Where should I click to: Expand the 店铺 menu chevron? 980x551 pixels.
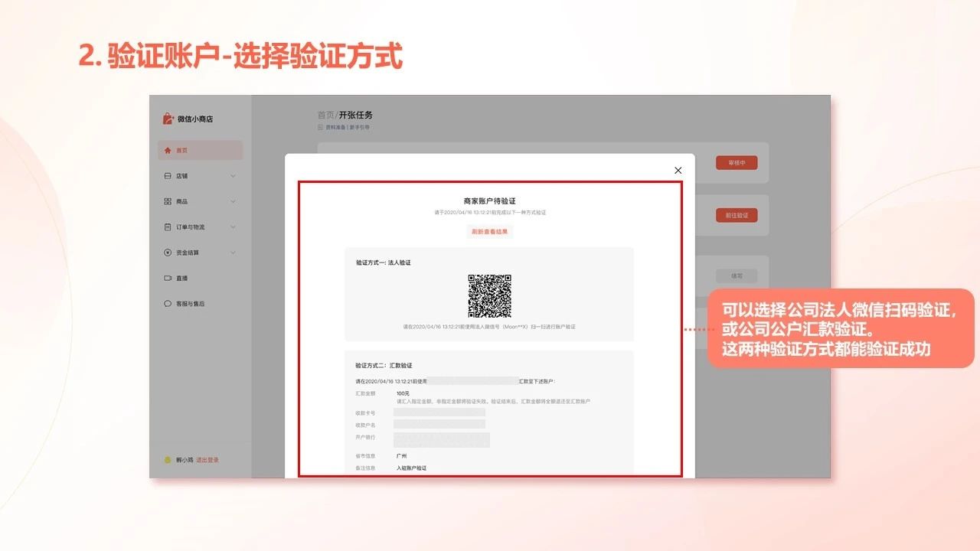(233, 176)
